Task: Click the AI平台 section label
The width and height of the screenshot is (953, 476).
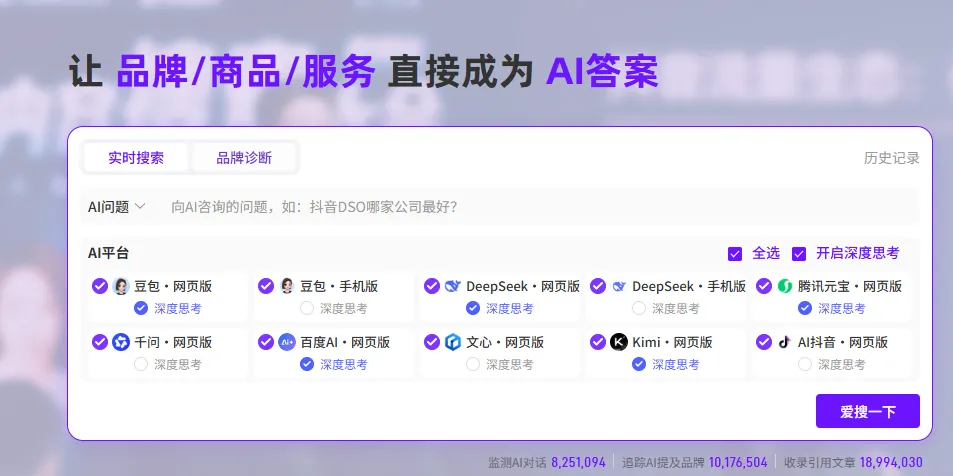Action: pos(108,254)
